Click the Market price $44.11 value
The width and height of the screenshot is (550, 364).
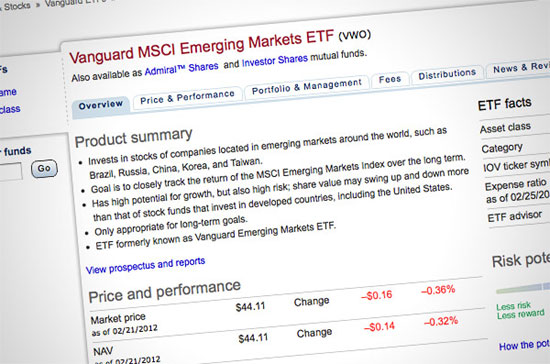coord(250,307)
